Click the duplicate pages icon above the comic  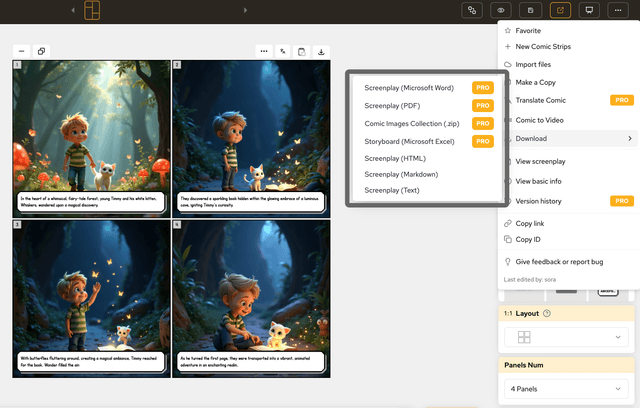(41, 51)
